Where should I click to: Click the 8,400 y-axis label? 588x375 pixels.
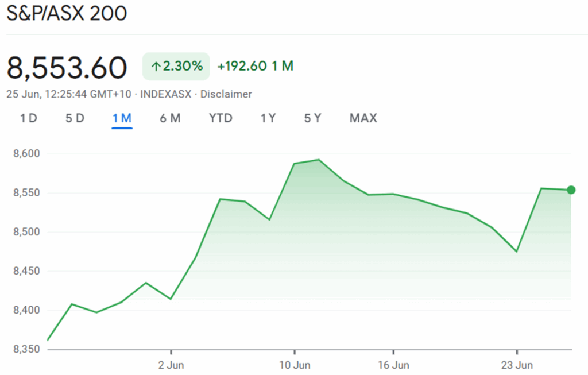click(x=26, y=310)
